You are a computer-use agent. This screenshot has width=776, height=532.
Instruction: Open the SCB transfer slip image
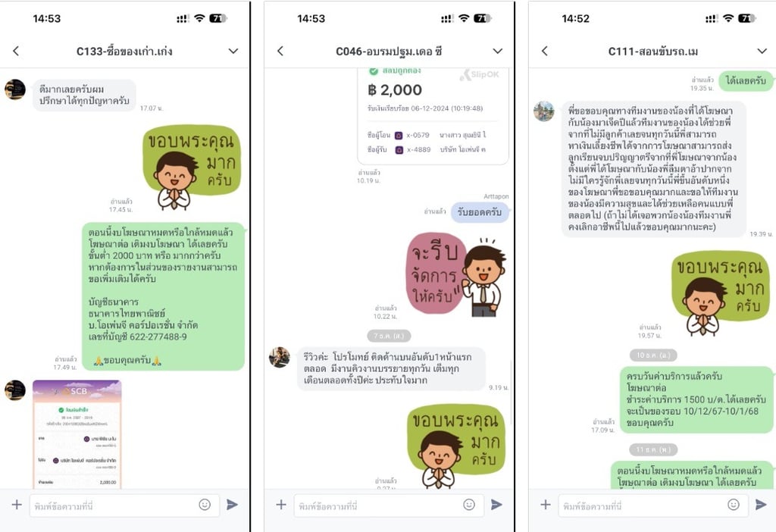click(x=77, y=434)
